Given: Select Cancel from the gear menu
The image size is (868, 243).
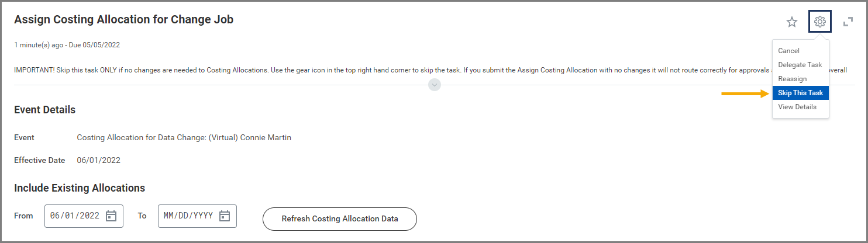Looking at the screenshot, I should tap(788, 51).
